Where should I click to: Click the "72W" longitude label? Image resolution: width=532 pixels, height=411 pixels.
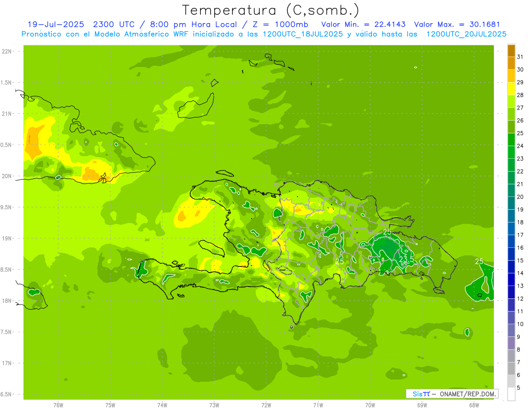pos(266,406)
